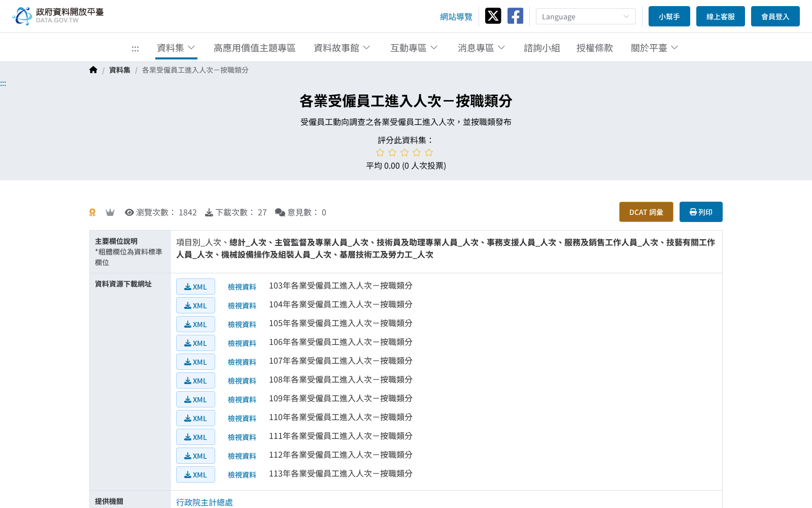Screen dimensions: 812x508
Task: Expand the 資料集 menu
Action: coord(176,48)
